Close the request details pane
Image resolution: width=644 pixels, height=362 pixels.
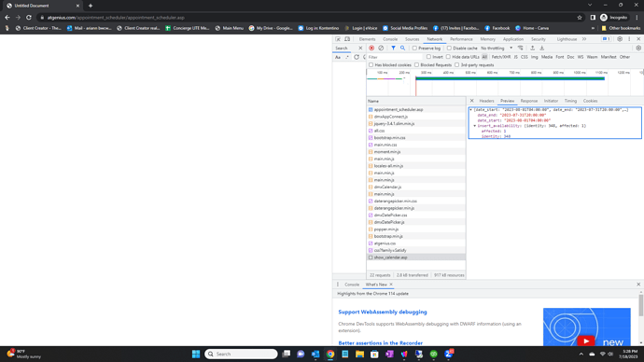[x=471, y=101]
